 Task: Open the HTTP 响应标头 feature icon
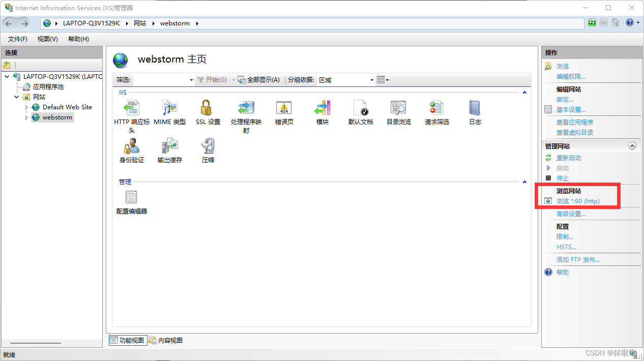[132, 108]
